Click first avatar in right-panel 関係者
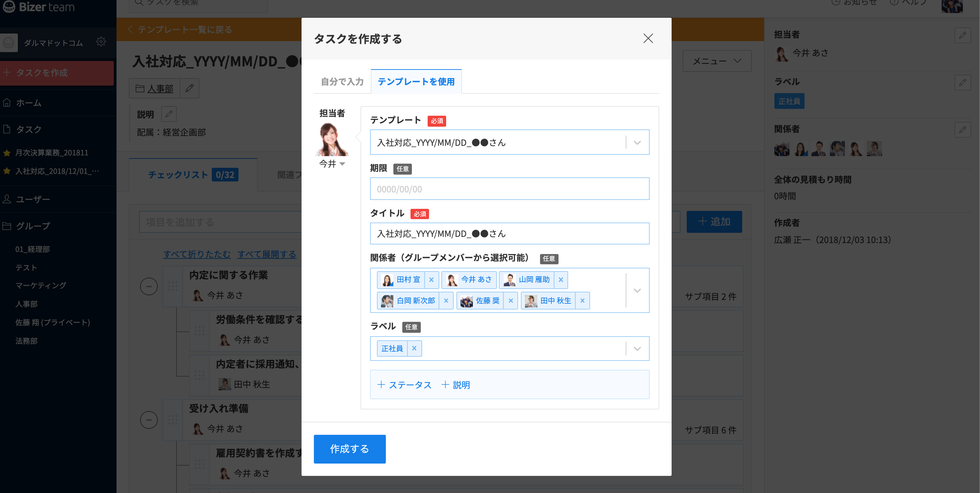980x493 pixels. pos(782,149)
